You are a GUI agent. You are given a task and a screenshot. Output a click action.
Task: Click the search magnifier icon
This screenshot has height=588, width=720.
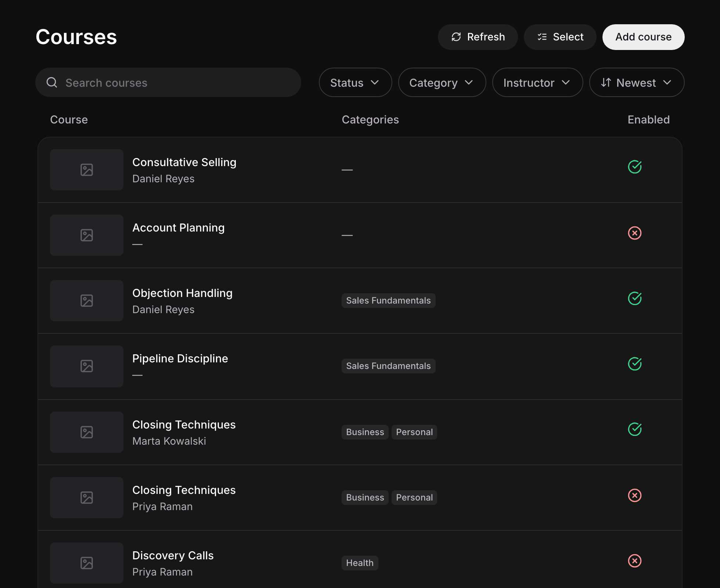[x=52, y=82]
